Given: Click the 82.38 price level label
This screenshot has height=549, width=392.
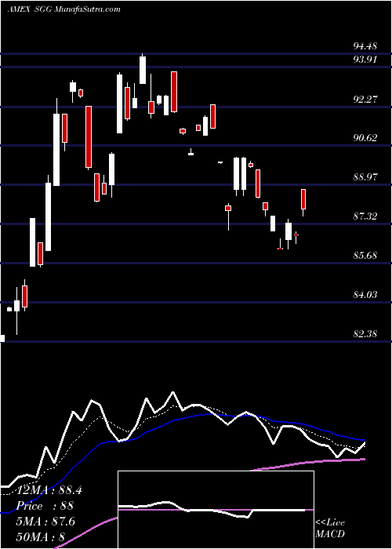Looking at the screenshot, I should coord(365,333).
